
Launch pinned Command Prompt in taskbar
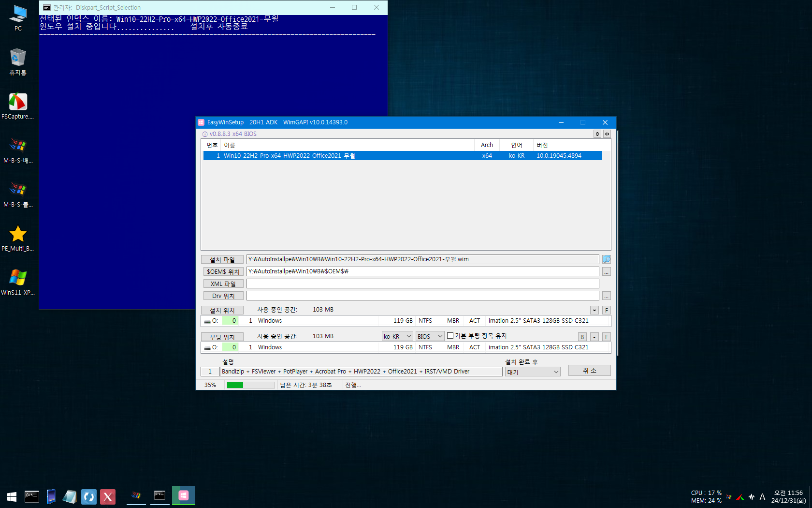32,496
